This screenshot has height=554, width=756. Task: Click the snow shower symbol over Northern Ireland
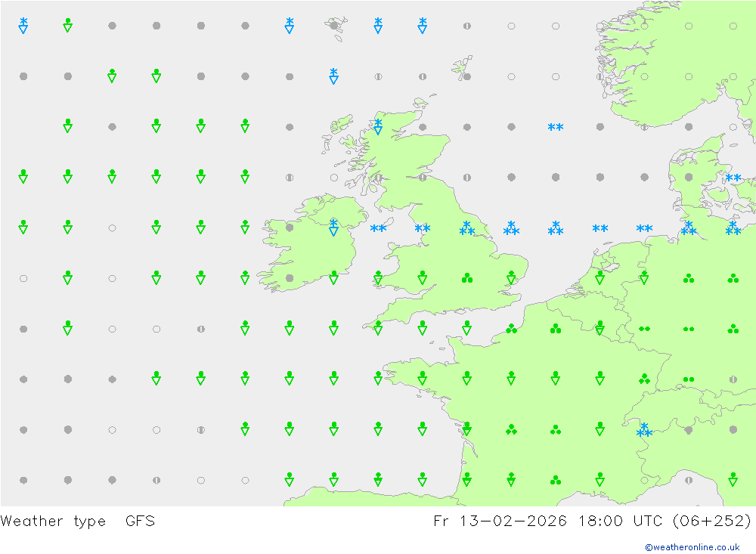(x=333, y=227)
